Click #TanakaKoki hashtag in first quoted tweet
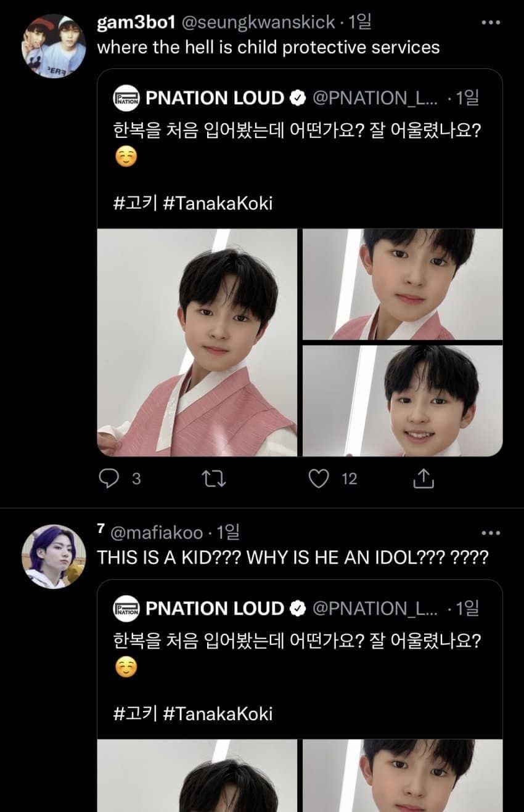Screen dimensions: 524x812 pyautogui.click(x=218, y=203)
